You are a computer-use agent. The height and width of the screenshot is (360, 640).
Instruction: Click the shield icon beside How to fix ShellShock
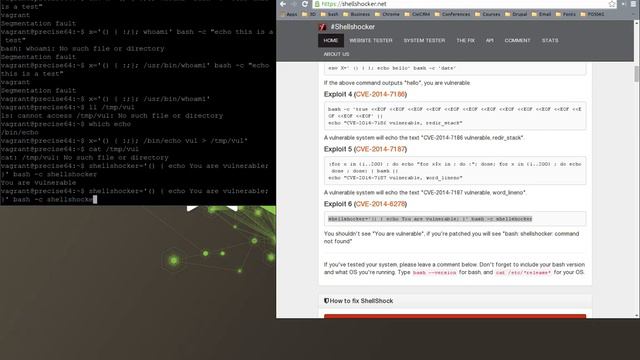(x=326, y=301)
